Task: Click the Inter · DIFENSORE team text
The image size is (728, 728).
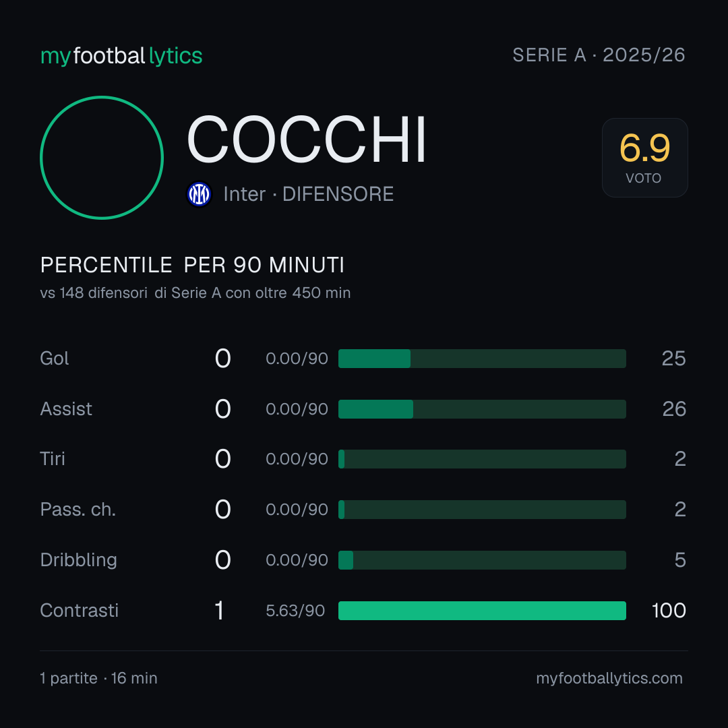Action: point(308,194)
